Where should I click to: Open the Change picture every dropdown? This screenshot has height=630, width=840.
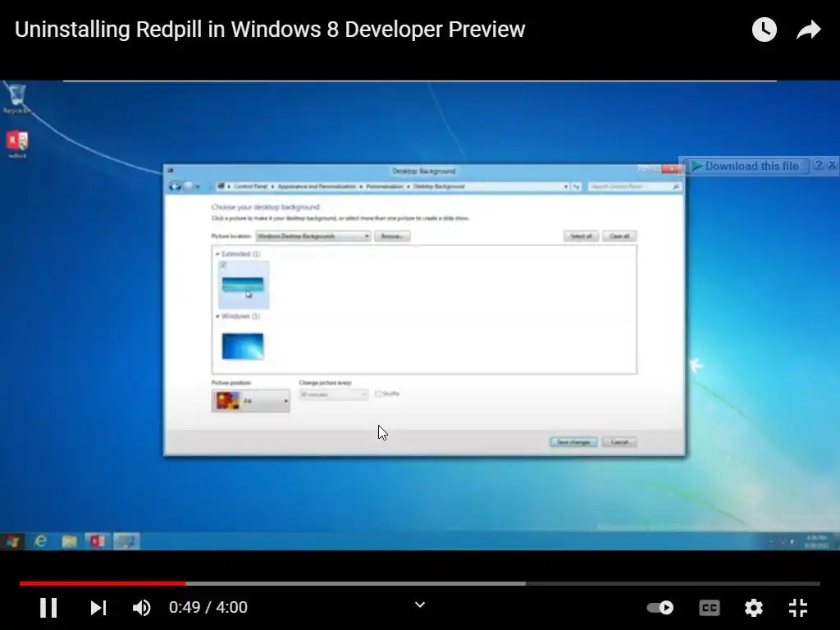pos(333,395)
